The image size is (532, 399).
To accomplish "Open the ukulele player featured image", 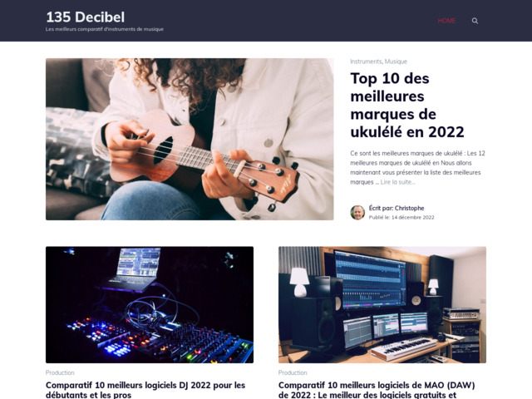I will pos(190,139).
